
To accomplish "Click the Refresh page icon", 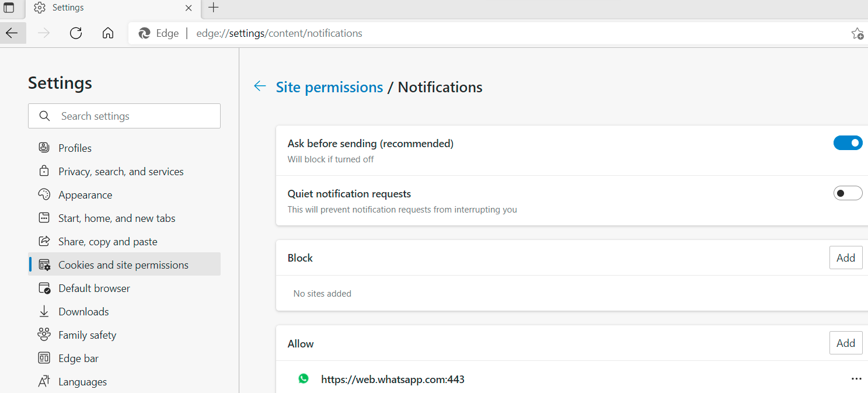I will point(76,33).
